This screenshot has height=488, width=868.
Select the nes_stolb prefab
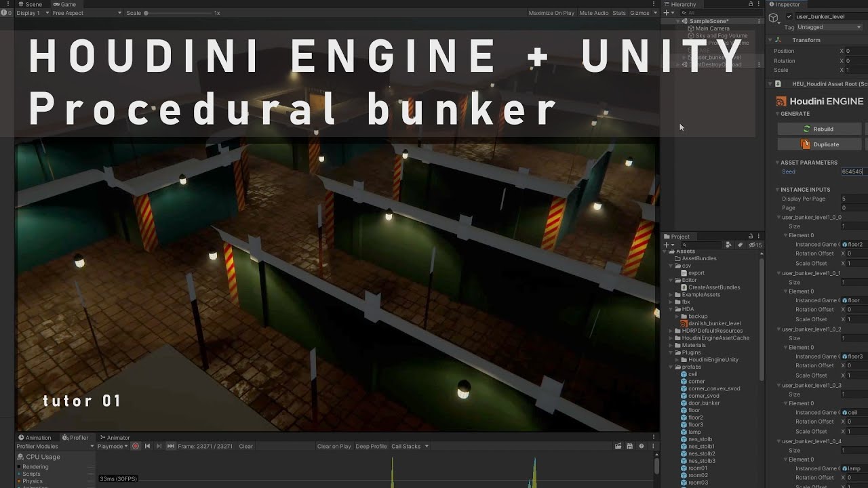tap(696, 439)
